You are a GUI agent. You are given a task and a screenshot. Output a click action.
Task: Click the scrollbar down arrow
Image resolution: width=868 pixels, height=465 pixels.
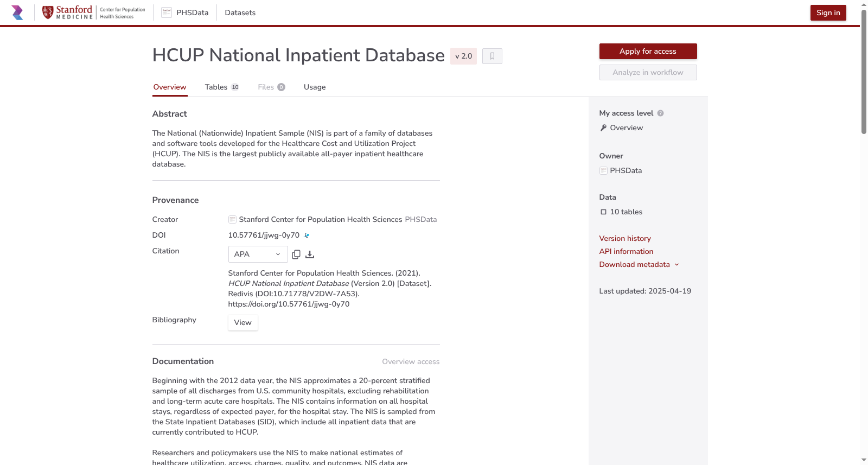(864, 460)
